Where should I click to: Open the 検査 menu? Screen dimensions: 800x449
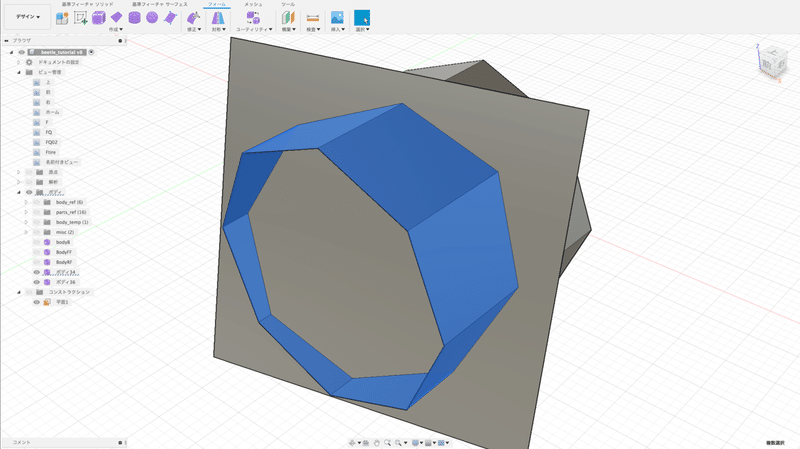coord(313,30)
